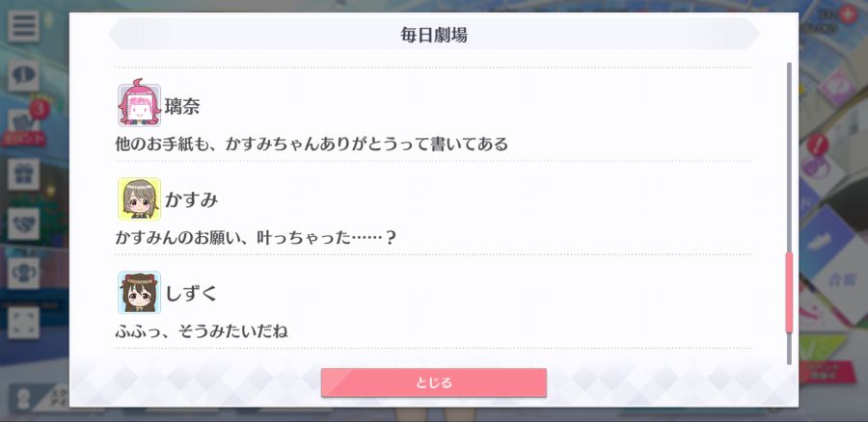Select Kasumi's line かすみんのお願い
The height and width of the screenshot is (422, 868).
click(x=256, y=238)
